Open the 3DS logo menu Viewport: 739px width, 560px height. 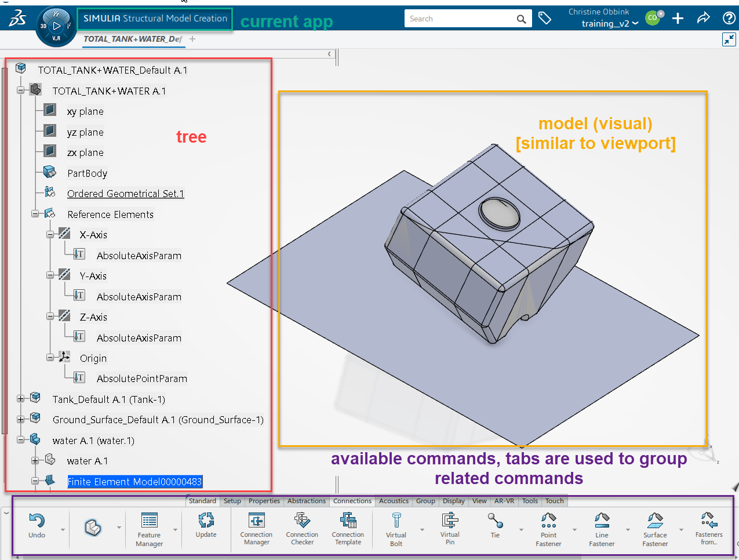17,19
